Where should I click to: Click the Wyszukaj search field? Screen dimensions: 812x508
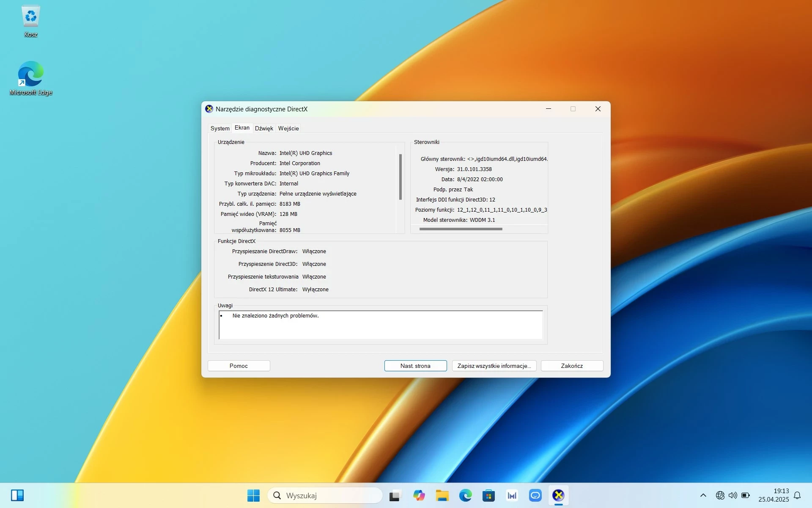coord(326,495)
